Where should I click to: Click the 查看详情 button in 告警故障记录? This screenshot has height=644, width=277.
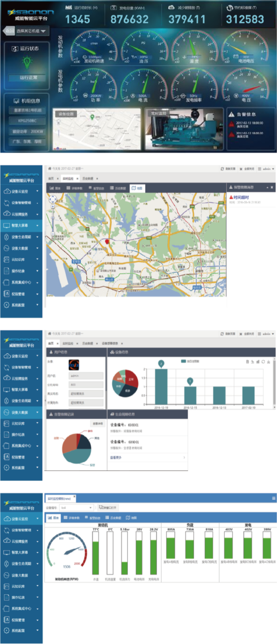[x=97, y=423]
